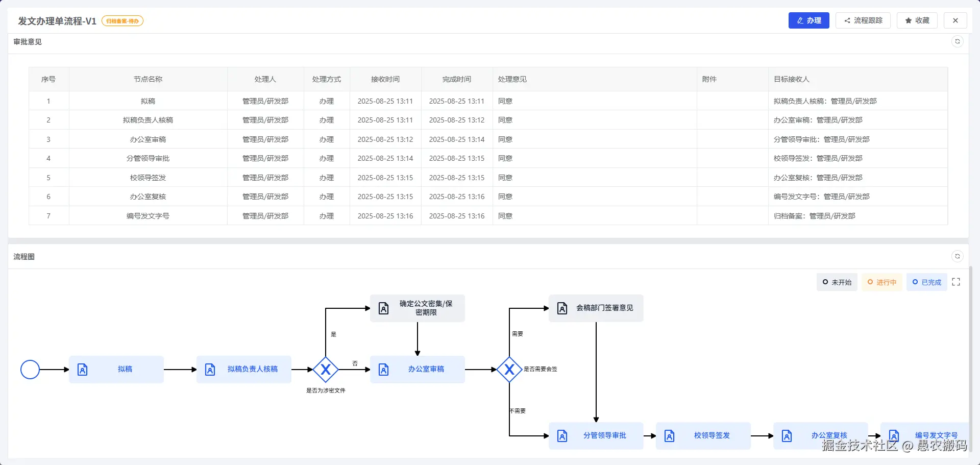Click the 已完成 legend filter

coord(927,282)
